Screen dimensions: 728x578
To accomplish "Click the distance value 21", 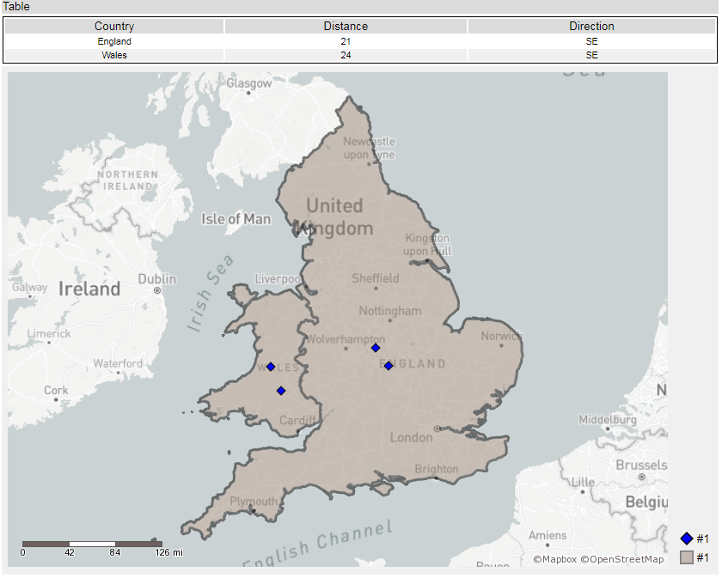I will tap(346, 41).
